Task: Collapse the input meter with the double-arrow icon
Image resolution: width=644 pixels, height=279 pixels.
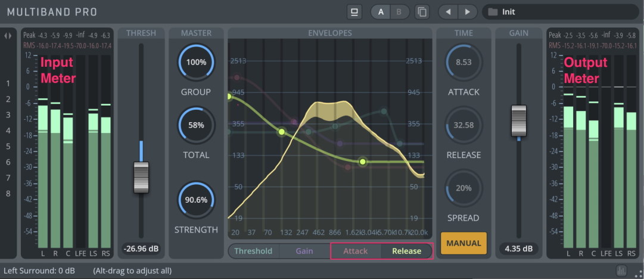Action: click(8, 36)
